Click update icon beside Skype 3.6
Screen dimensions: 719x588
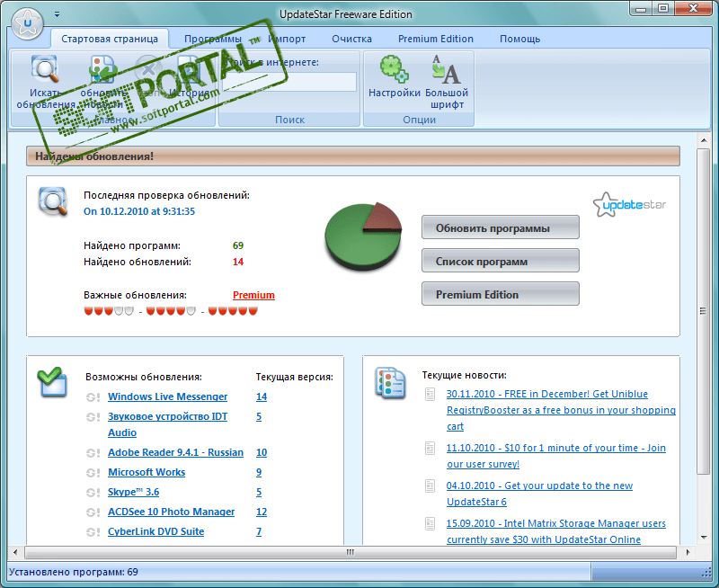point(93,492)
